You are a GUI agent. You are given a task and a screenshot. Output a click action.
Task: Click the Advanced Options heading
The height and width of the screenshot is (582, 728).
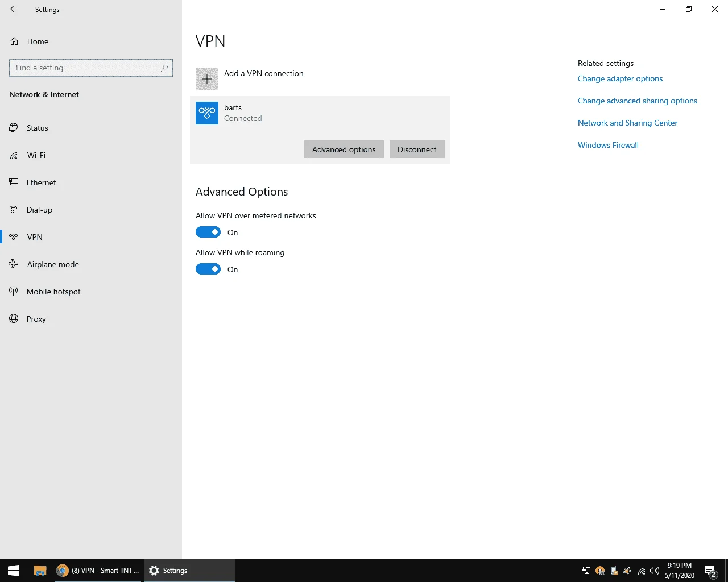(242, 192)
